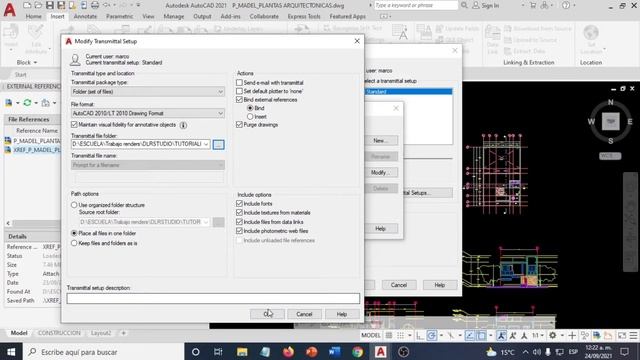The height and width of the screenshot is (360, 640).
Task: Click the Save As icon in quick access
Action: (x=61, y=5)
